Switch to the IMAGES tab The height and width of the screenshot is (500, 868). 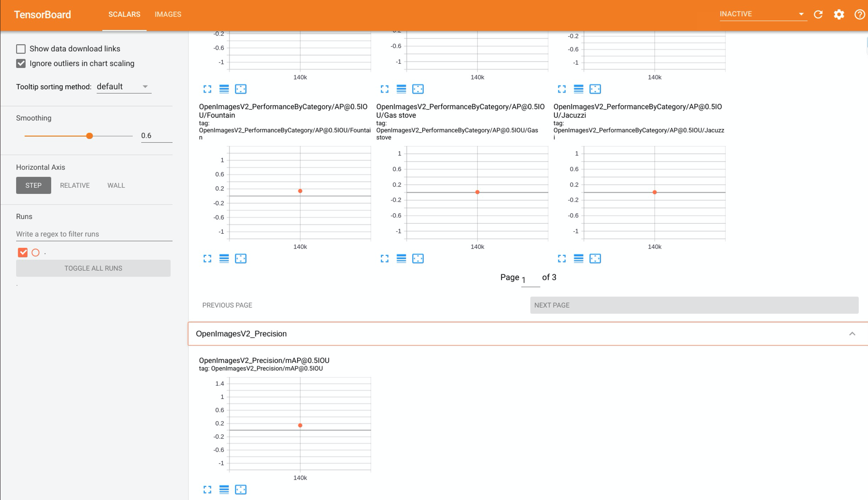pos(168,15)
